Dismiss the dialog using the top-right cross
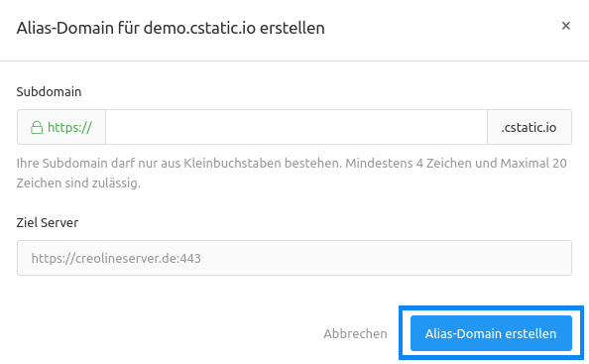The height and width of the screenshot is (364, 589). tap(566, 26)
